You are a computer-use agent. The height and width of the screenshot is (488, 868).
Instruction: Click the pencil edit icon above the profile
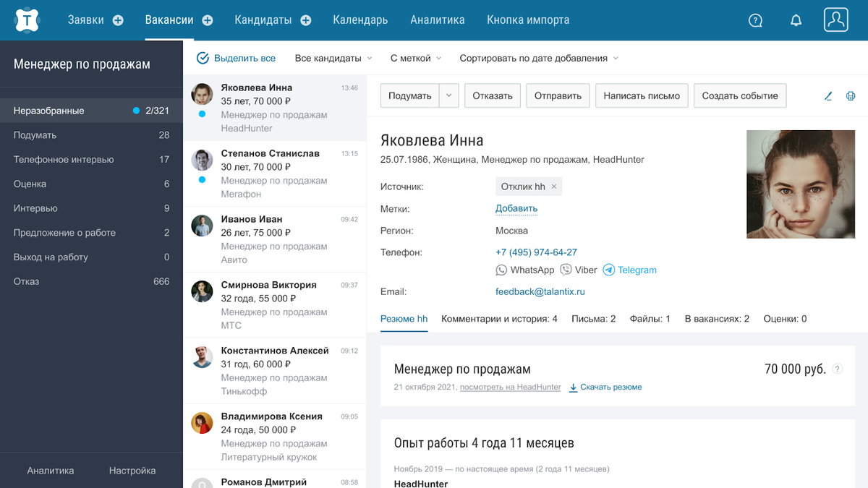coord(827,95)
